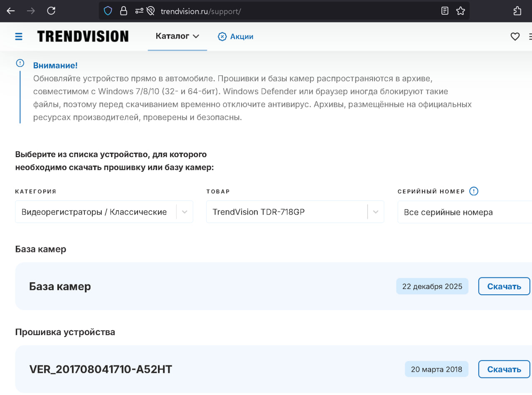The image size is (532, 395).
Task: Expand the Каталог menu
Action: 177,36
